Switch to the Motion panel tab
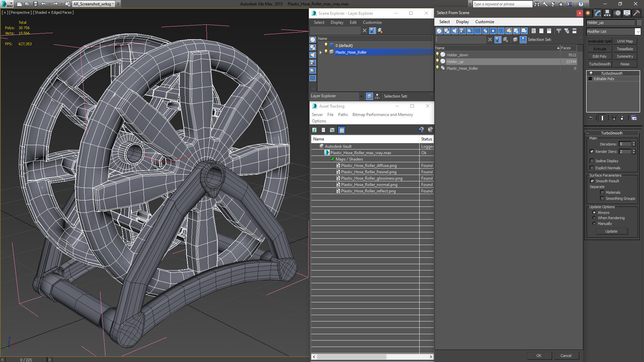This screenshot has height=362, width=644. tap(617, 13)
